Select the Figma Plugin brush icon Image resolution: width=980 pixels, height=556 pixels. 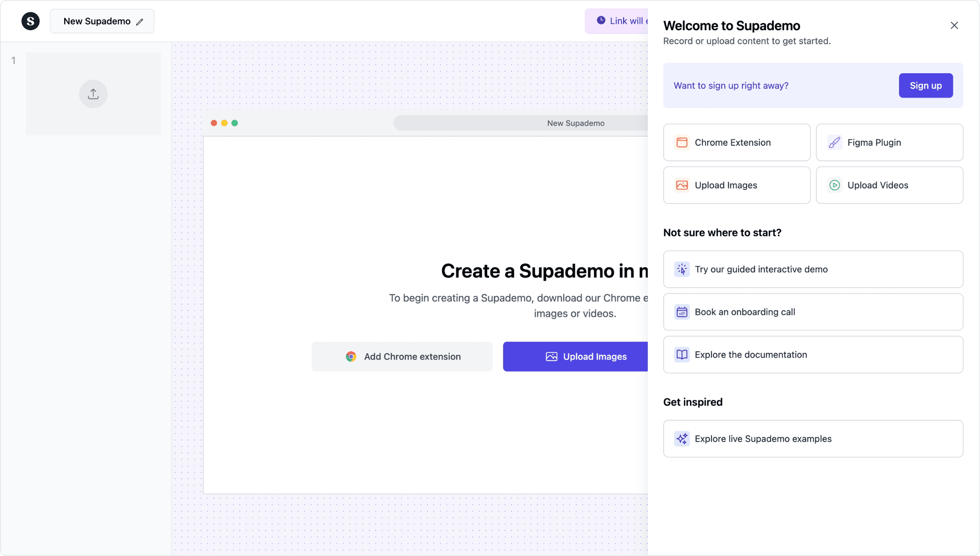pyautogui.click(x=834, y=142)
